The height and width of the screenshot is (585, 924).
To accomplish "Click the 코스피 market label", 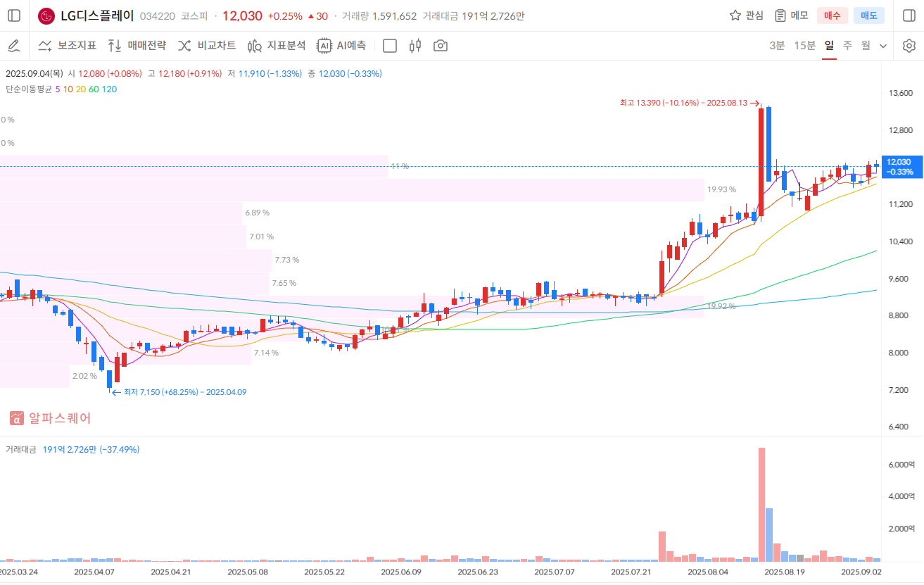I will click(194, 16).
